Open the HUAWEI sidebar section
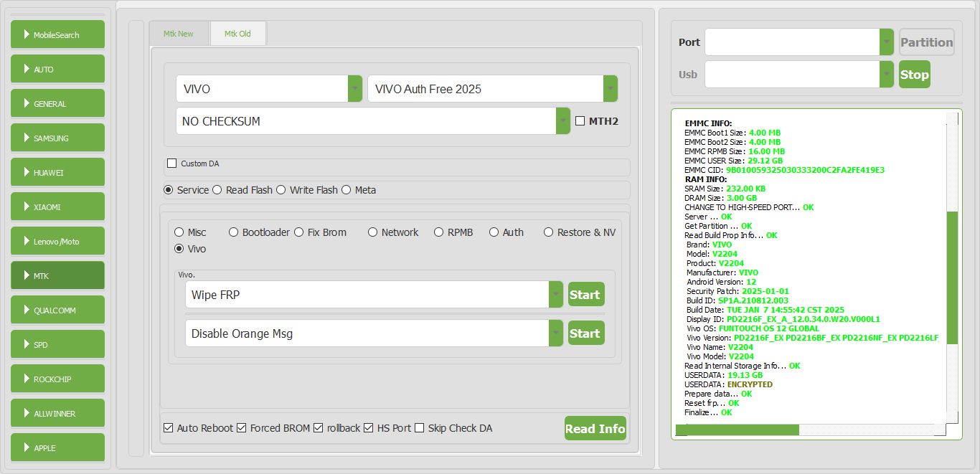 [x=57, y=172]
